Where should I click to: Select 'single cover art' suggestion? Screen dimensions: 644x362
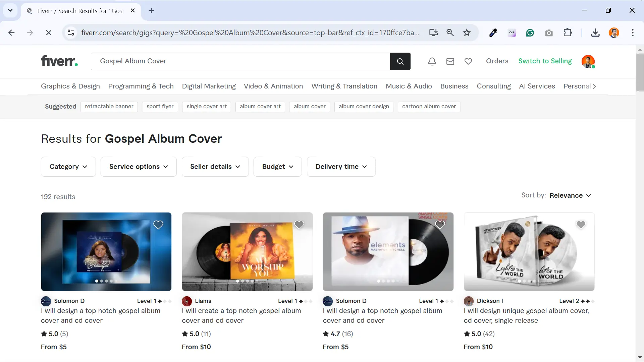point(207,107)
